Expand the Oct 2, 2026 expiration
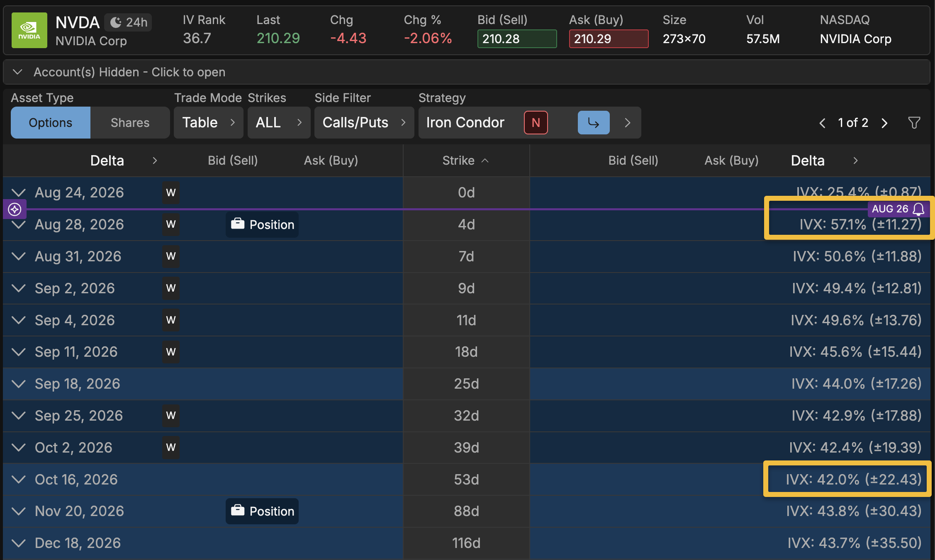Image resolution: width=935 pixels, height=560 pixels. (x=19, y=448)
